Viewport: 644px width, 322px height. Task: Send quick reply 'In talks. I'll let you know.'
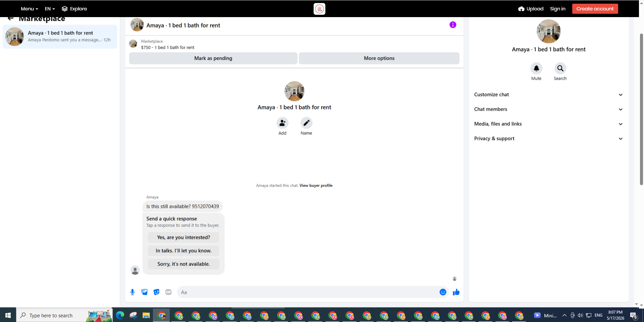click(183, 251)
